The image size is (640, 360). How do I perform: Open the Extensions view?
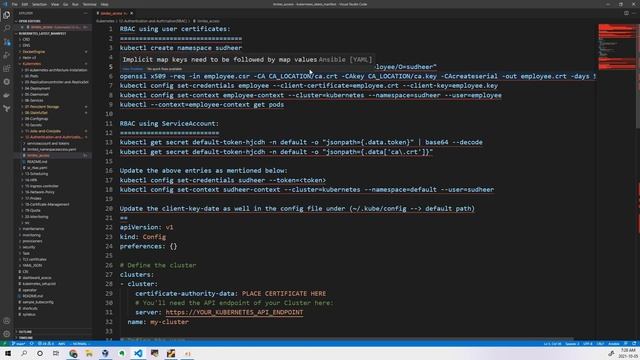(7, 69)
